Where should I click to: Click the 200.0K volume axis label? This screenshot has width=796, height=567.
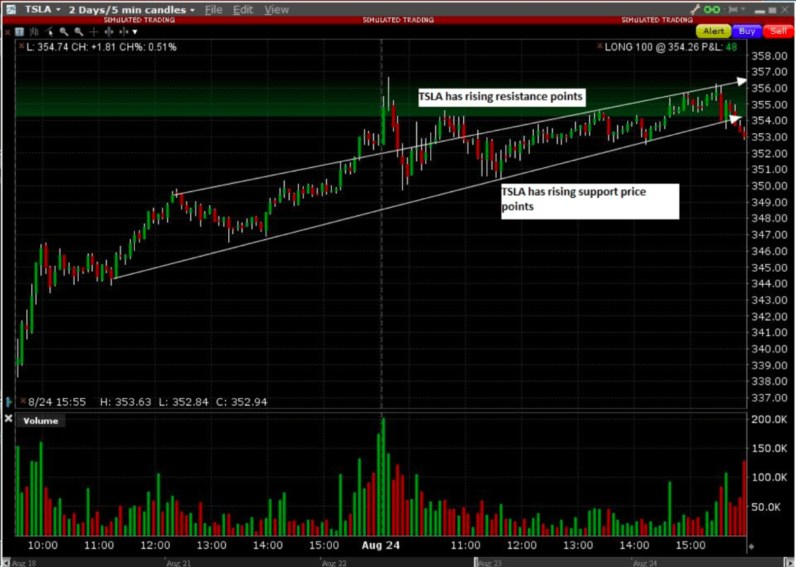[x=770, y=419]
